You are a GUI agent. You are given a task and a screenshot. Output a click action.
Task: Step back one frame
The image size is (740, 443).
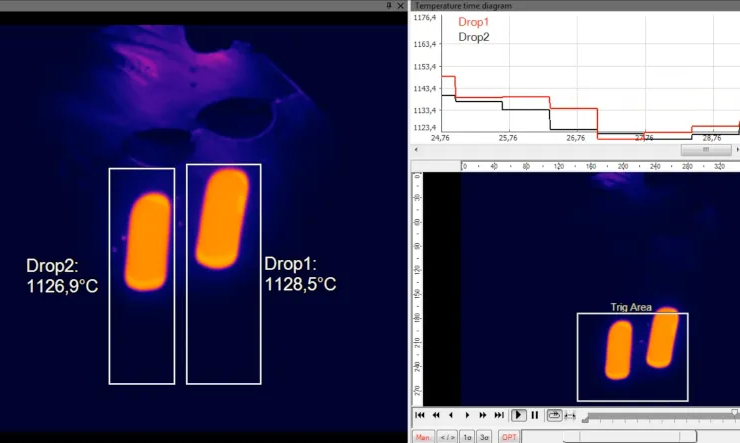coord(451,415)
